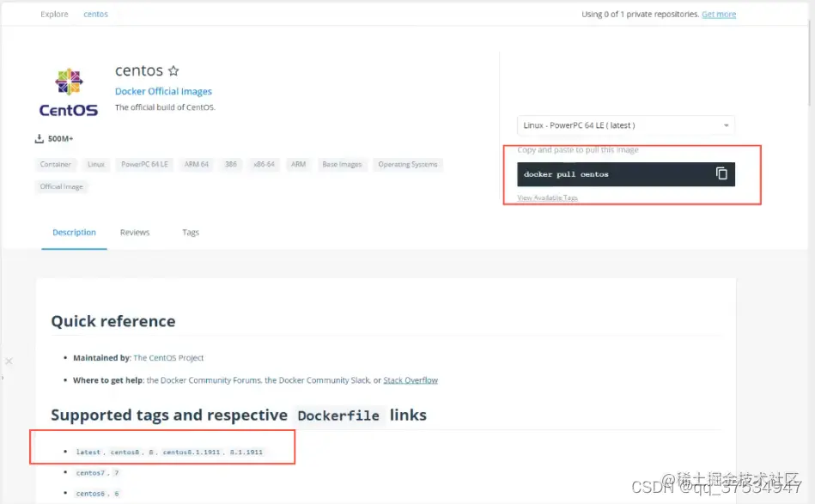Screen dimensions: 815x504
Task: Click the docker pull centos command box
Action: pyautogui.click(x=626, y=174)
